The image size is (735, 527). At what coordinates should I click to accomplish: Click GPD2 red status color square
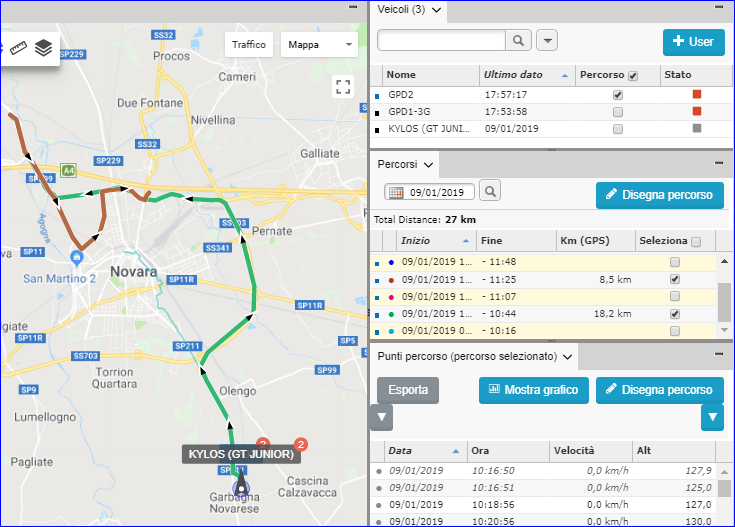pos(697,94)
